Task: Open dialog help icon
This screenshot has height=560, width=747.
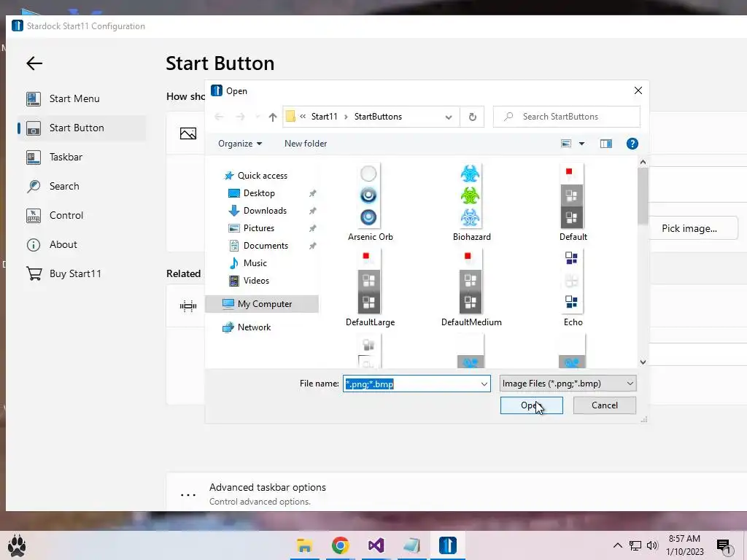Action: point(632,144)
